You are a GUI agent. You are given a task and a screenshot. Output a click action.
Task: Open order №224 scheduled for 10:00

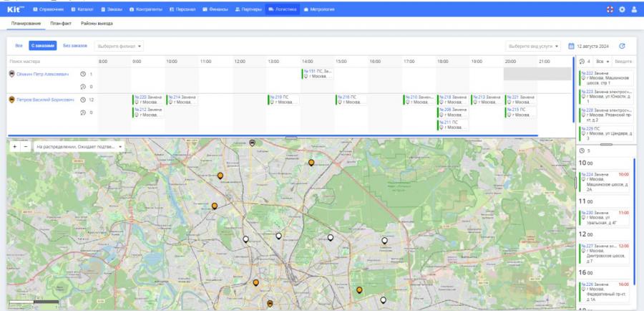(604, 182)
